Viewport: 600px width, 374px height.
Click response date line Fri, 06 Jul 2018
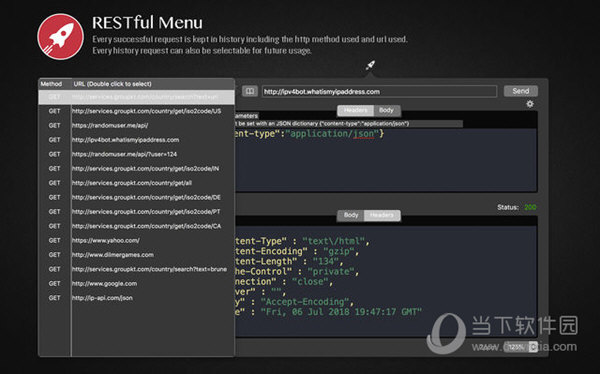(x=329, y=312)
